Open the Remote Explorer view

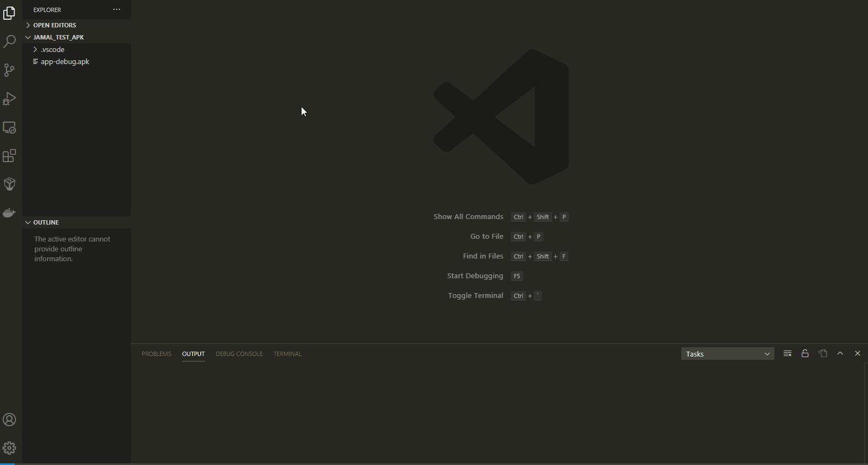click(x=9, y=127)
